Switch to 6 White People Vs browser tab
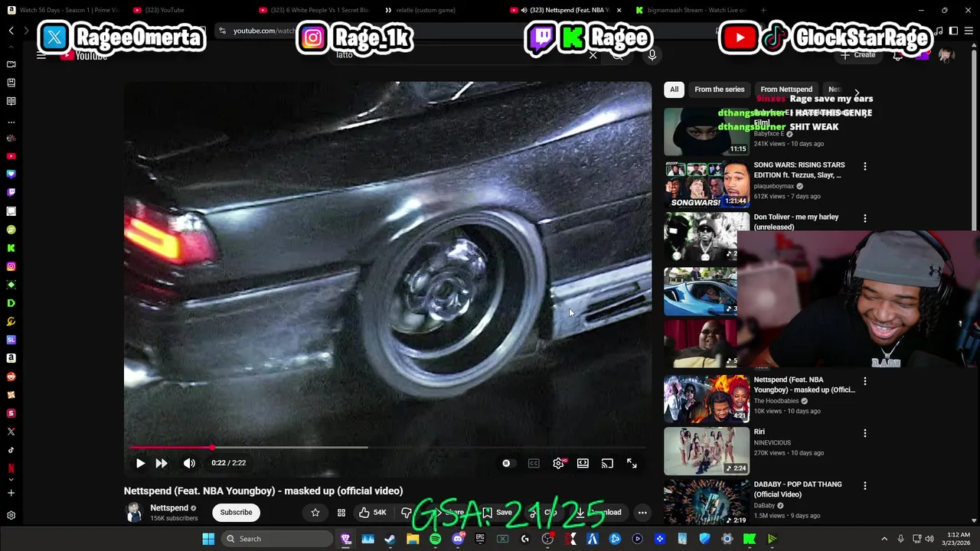This screenshot has width=980, height=551. coord(315,10)
